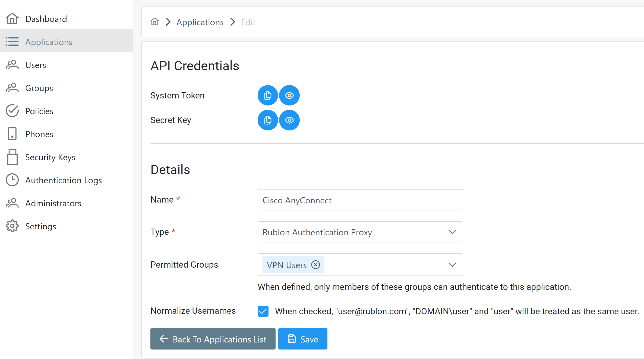The width and height of the screenshot is (644, 359).
Task: Copy the System Token to clipboard
Action: (x=267, y=95)
